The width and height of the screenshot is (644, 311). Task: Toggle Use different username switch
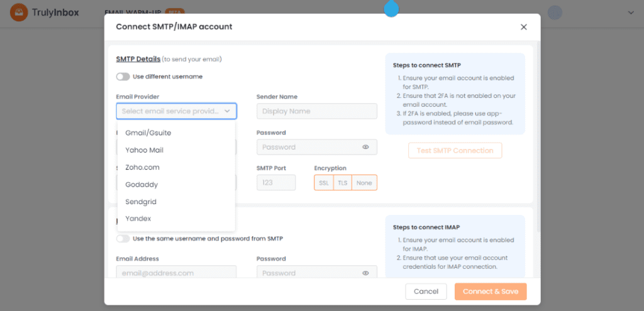coord(123,77)
